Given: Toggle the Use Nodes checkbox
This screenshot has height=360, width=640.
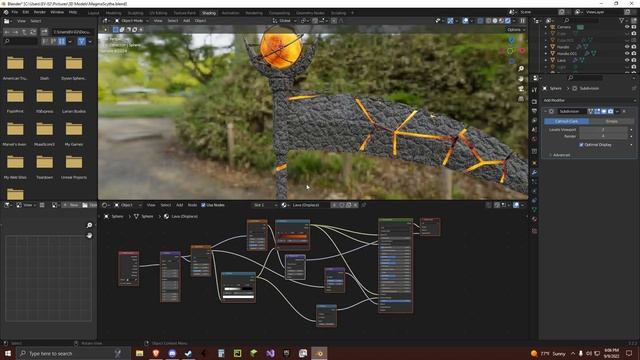Looking at the screenshot, I should 203,205.
